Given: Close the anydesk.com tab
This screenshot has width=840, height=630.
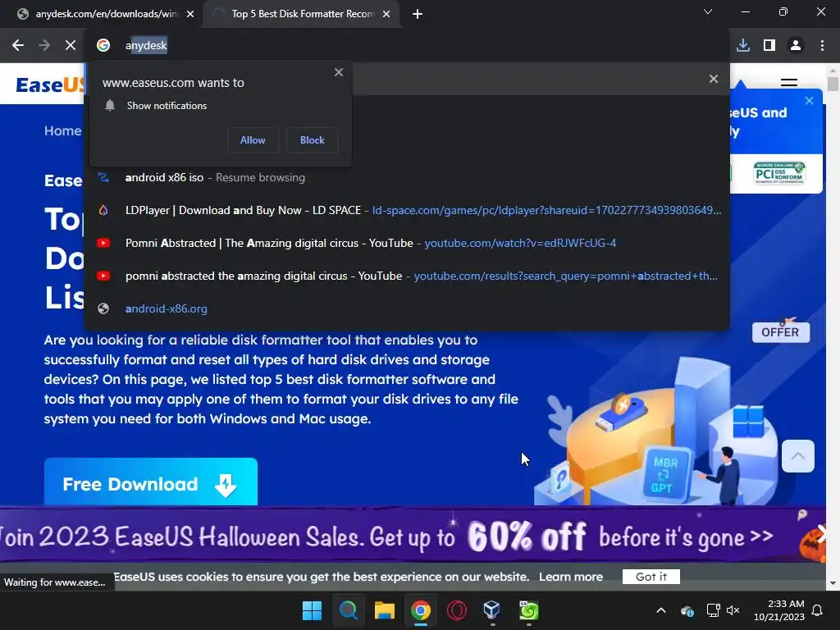Looking at the screenshot, I should (190, 14).
